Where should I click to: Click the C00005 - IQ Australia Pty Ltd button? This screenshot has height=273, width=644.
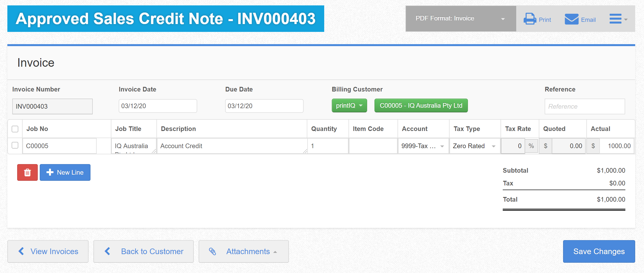421,105
